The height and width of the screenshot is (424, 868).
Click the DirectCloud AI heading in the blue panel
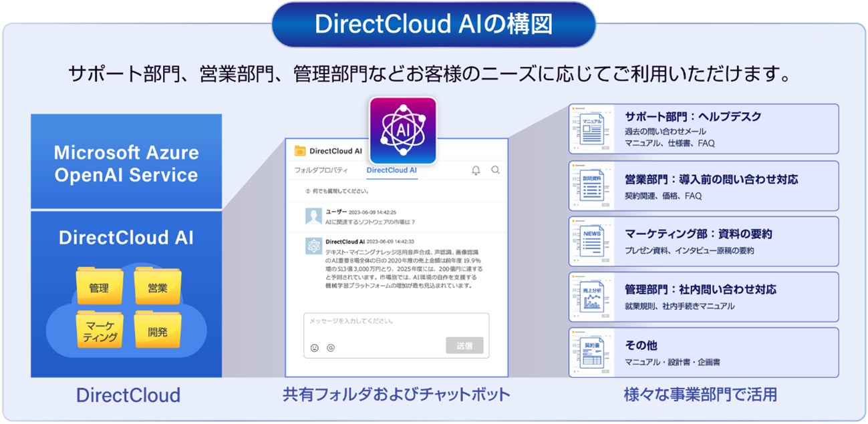(x=126, y=238)
